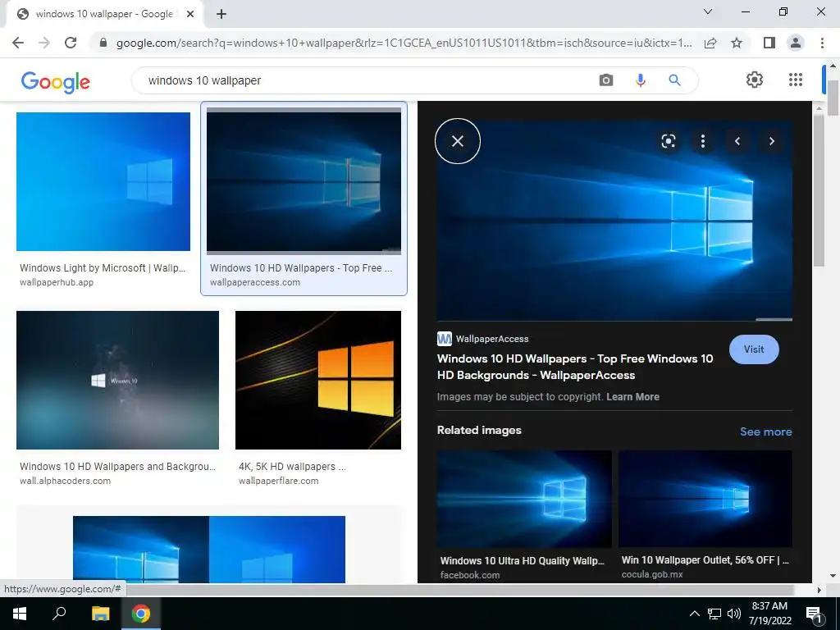Click wallpaperflare.com source text
This screenshot has width=840, height=630.
(x=279, y=481)
